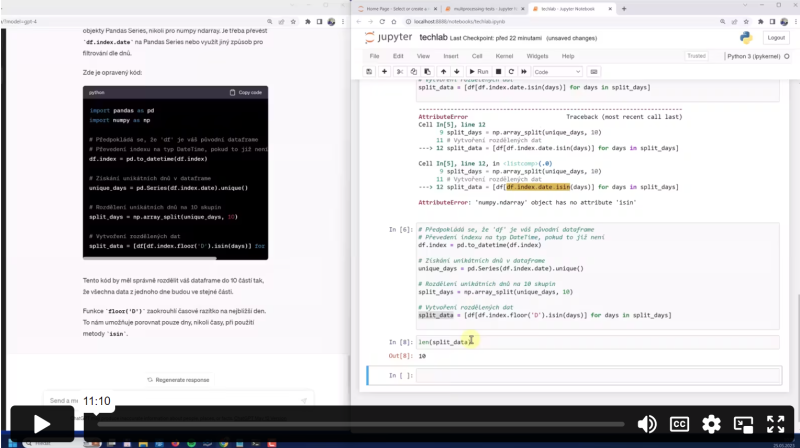The width and height of the screenshot is (800, 448).
Task: Click the horizontal scrollbar under ChatGPT code
Action: click(x=149, y=258)
